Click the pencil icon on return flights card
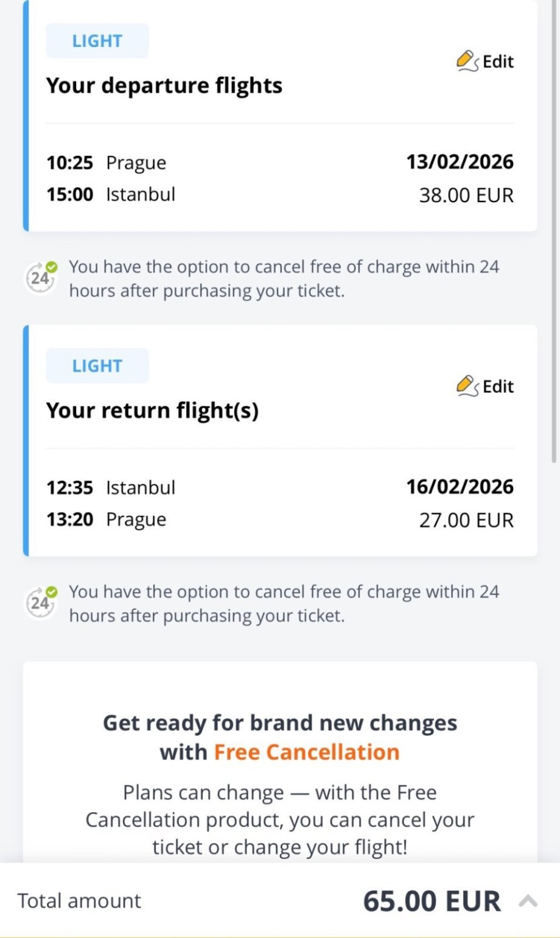Screen dimensions: 560x938 [467, 386]
